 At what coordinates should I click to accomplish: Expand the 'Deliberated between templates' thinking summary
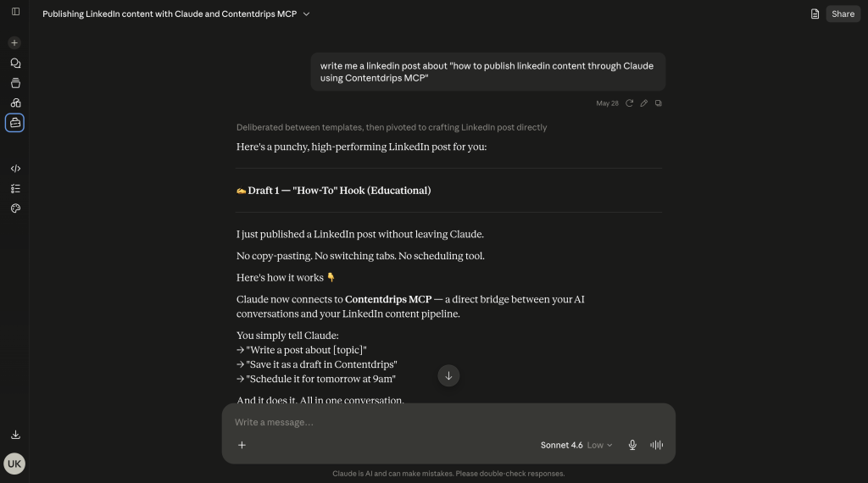[392, 127]
